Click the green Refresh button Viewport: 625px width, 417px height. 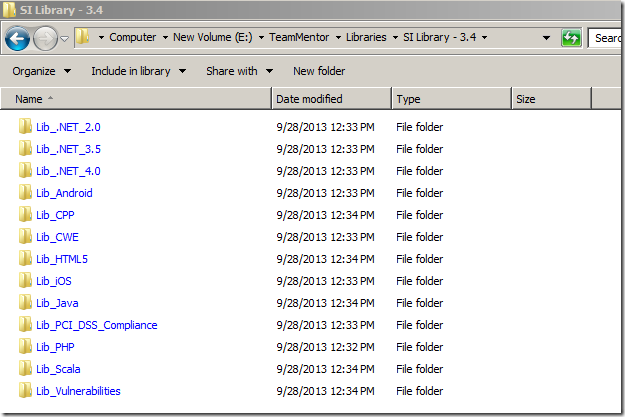click(571, 38)
